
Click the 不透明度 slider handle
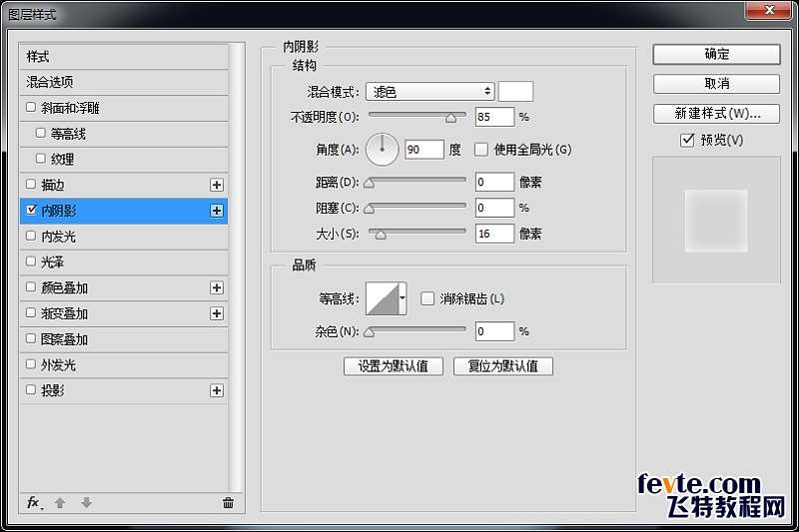click(x=450, y=119)
